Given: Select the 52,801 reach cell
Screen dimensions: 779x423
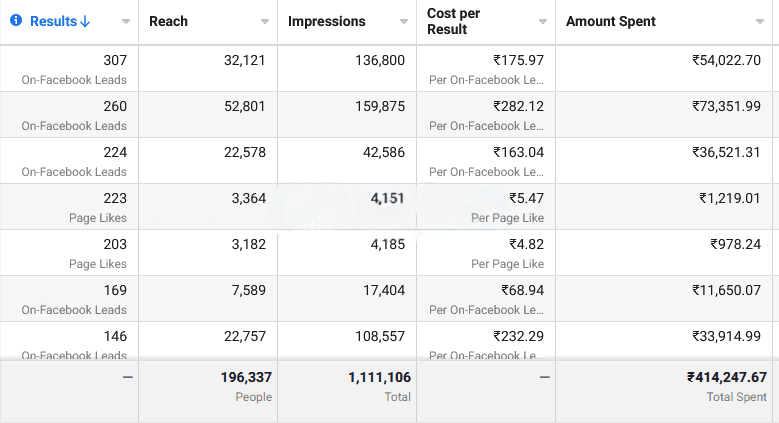Looking at the screenshot, I should point(244,107).
